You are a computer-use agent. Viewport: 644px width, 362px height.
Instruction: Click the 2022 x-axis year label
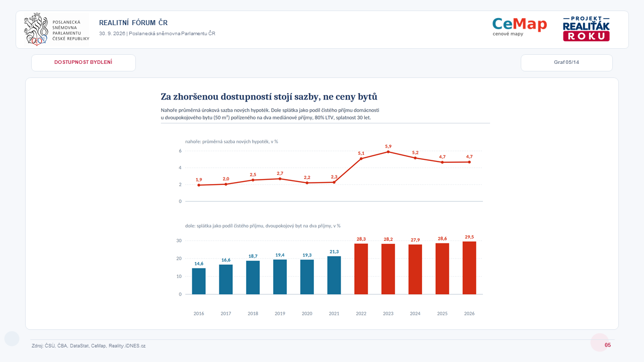(361, 314)
